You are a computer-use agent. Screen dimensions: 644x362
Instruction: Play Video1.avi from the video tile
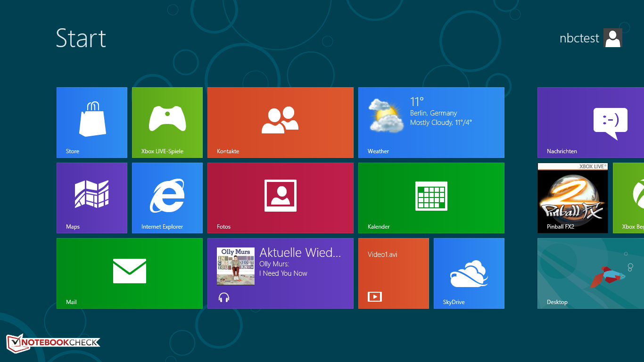click(394, 273)
